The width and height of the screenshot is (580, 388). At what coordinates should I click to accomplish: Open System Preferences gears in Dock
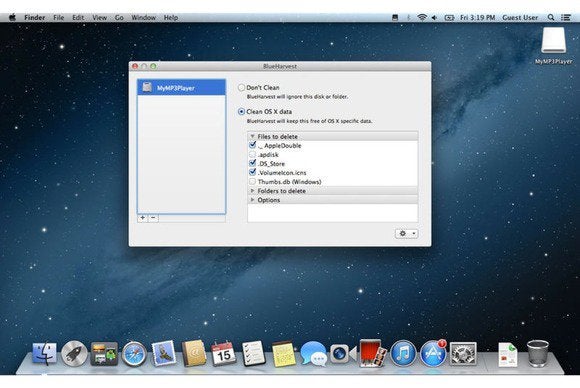click(463, 354)
